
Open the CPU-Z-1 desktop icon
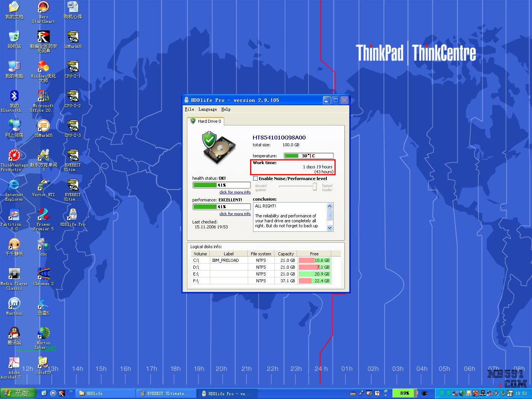coord(73,67)
